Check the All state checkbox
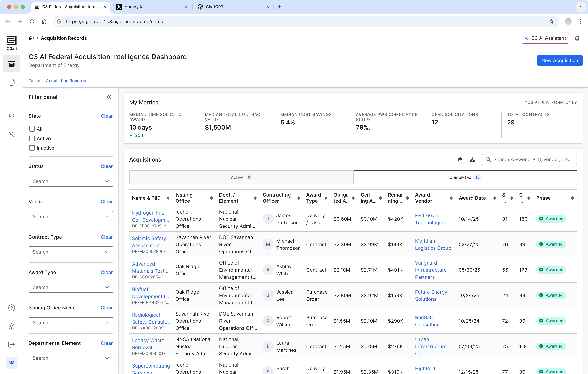The image size is (588, 374). coord(32,129)
